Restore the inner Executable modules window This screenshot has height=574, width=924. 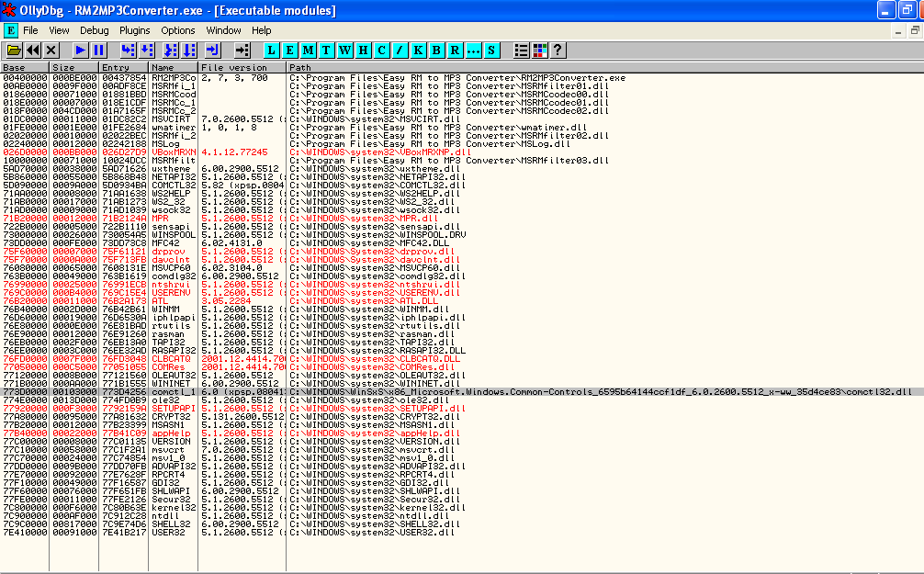tap(915, 30)
